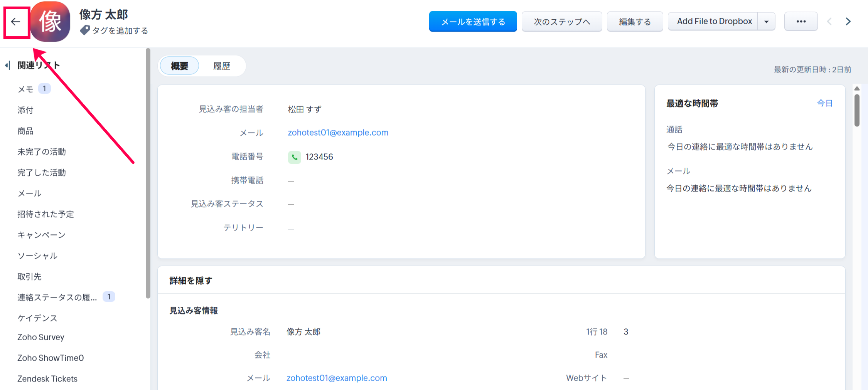Switch to the 履歴 tab
This screenshot has height=390, width=868.
[x=222, y=66]
